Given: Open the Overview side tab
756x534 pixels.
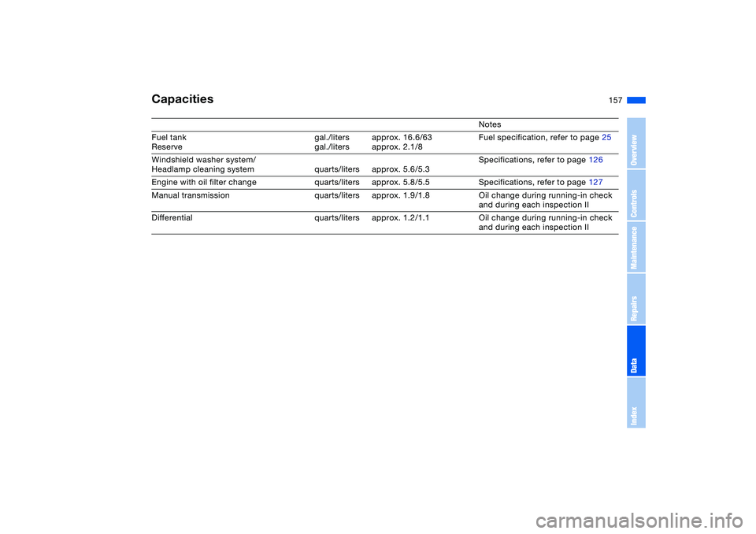Looking at the screenshot, I should 636,143.
